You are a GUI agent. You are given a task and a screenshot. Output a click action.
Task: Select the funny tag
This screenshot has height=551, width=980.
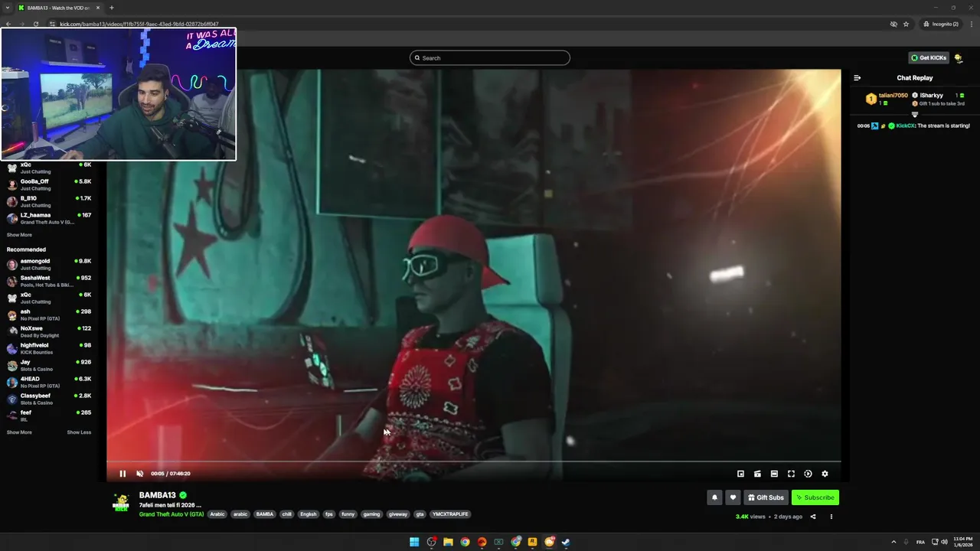[x=348, y=514]
